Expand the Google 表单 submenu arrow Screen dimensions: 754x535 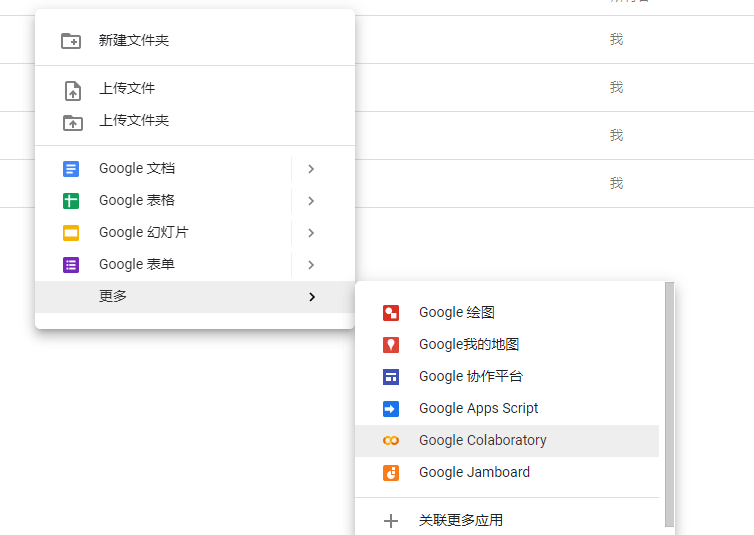point(311,265)
